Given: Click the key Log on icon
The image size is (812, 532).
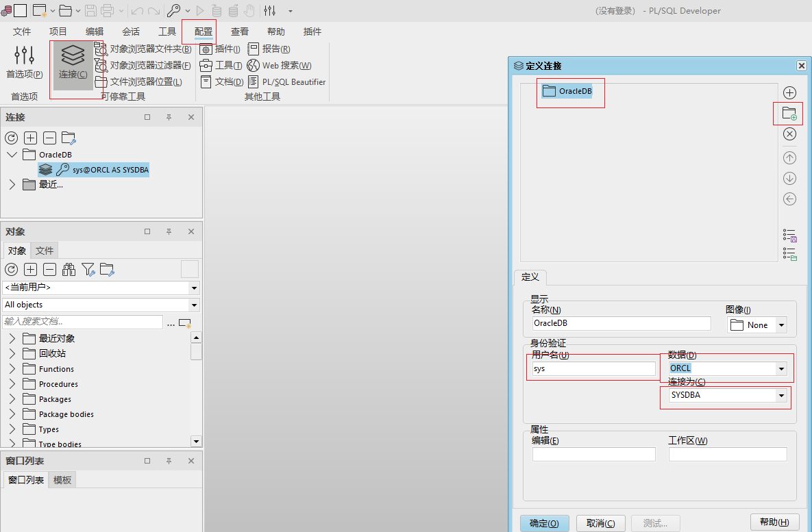Looking at the screenshot, I should [173, 10].
